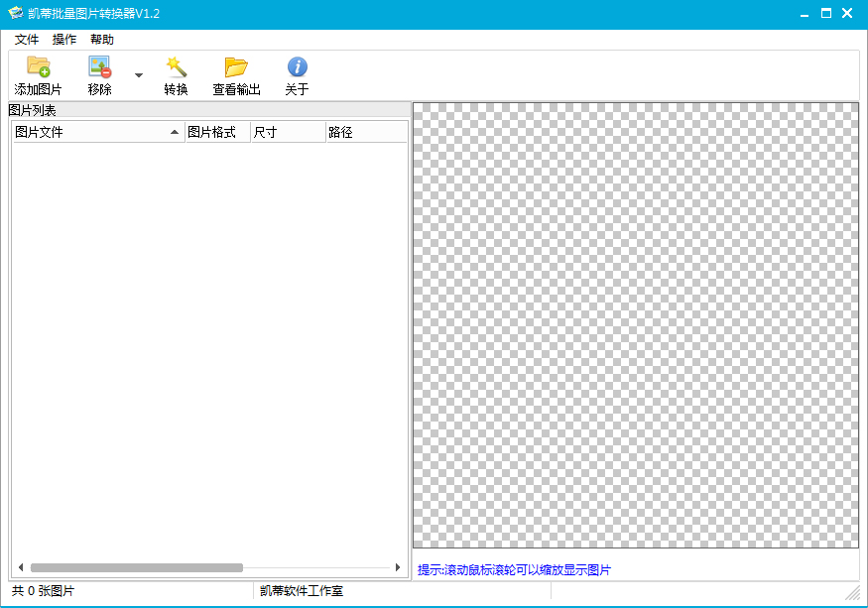Viewport: 868px width, 608px height.
Task: Click the list's left scroll arrow
Action: pos(21,567)
